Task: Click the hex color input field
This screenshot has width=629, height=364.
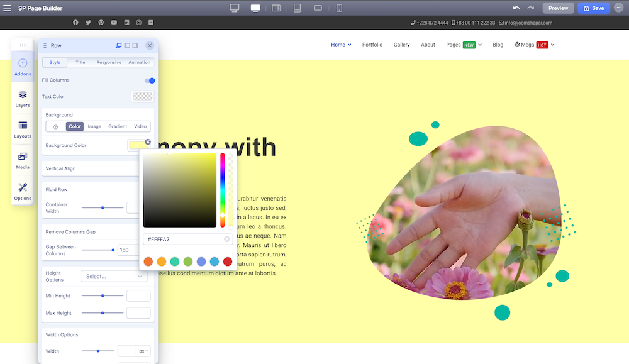Action: tap(184, 240)
